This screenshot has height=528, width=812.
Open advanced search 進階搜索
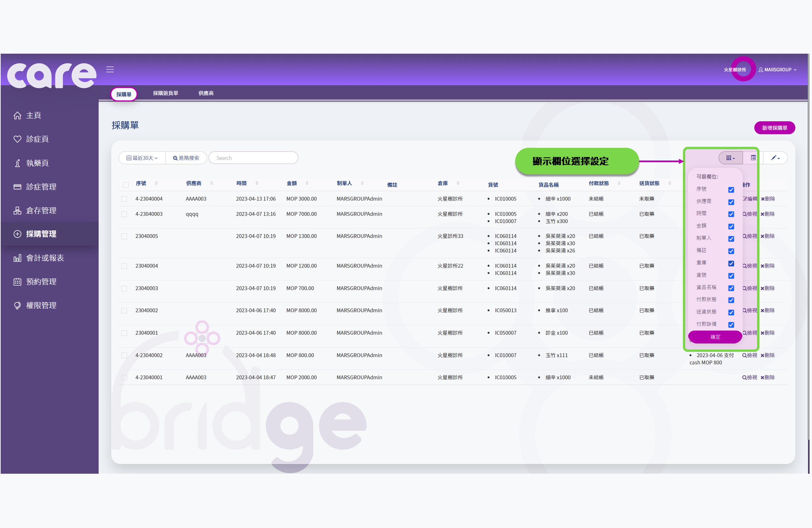(186, 158)
